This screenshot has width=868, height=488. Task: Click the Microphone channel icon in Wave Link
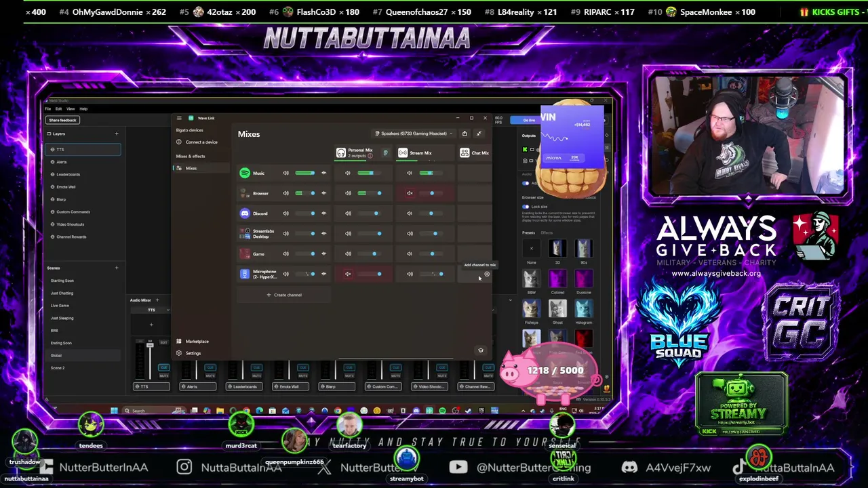[x=245, y=274]
